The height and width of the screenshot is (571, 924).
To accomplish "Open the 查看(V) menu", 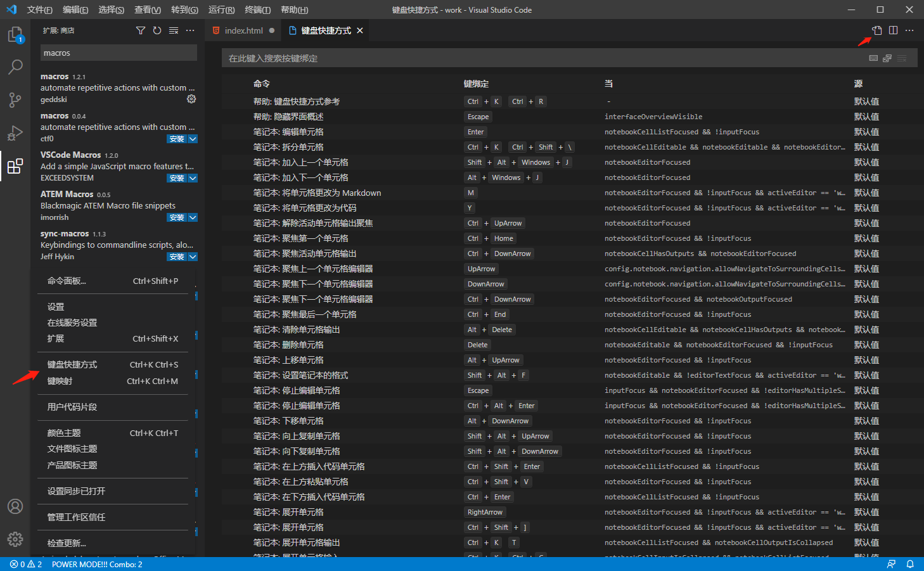I will (148, 10).
